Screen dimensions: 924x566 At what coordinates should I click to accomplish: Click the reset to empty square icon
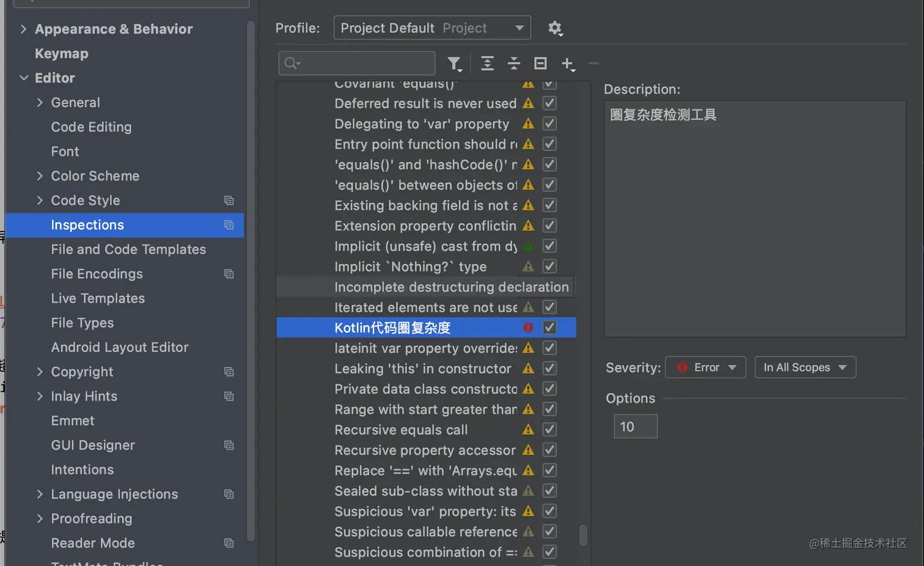[x=540, y=64]
